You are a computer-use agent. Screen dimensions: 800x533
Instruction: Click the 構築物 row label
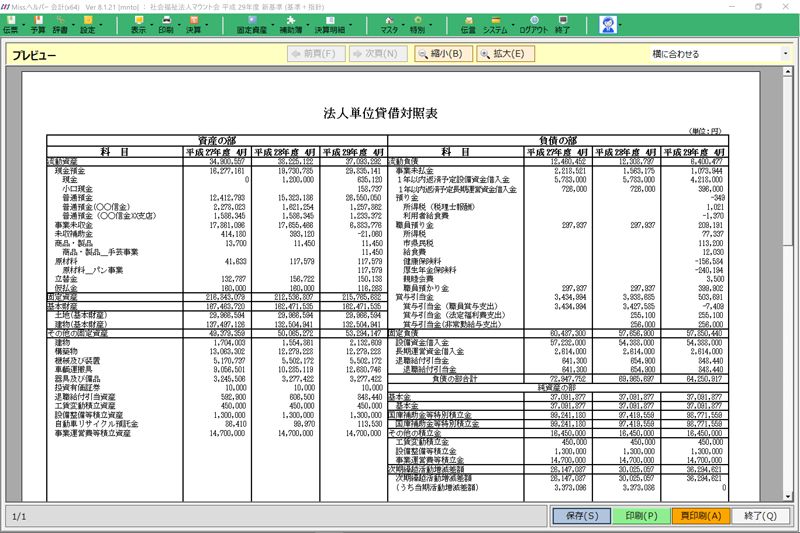66,351
